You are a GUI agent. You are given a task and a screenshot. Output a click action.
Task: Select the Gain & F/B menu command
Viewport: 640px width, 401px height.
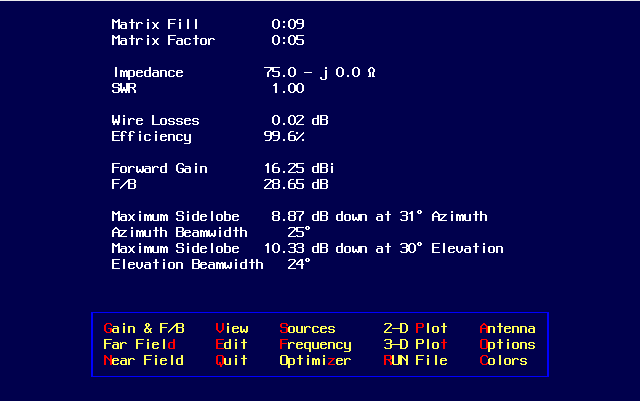(144, 328)
